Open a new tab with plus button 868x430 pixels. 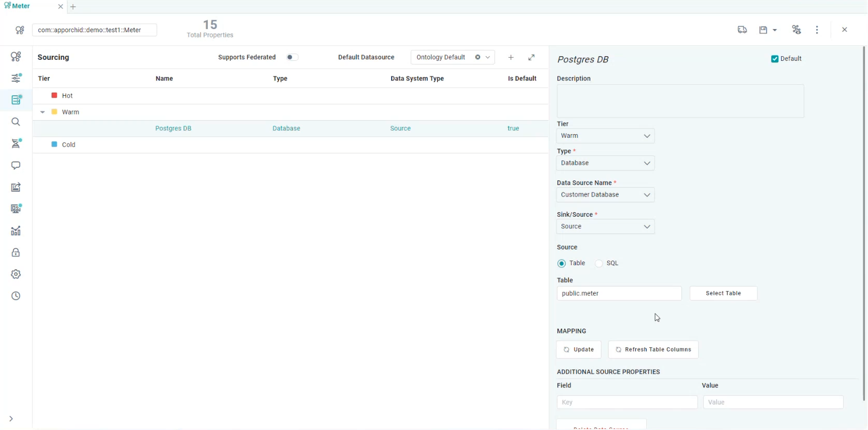73,7
